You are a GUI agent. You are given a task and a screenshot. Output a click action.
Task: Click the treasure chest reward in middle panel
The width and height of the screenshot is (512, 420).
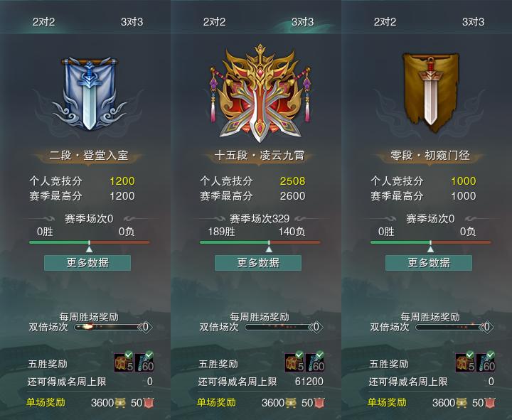(x=295, y=362)
